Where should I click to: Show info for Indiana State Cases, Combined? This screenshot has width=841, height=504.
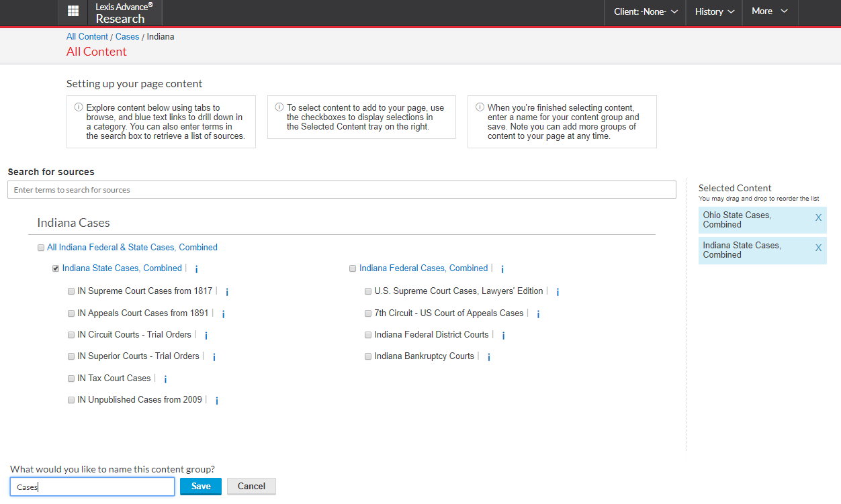[196, 269]
